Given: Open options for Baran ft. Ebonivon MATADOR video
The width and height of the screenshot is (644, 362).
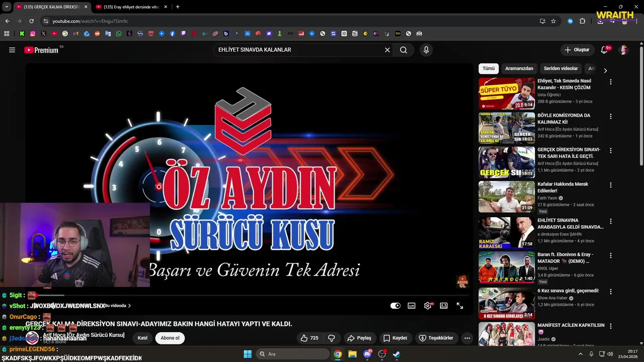Looking at the screenshot, I should click(x=611, y=255).
